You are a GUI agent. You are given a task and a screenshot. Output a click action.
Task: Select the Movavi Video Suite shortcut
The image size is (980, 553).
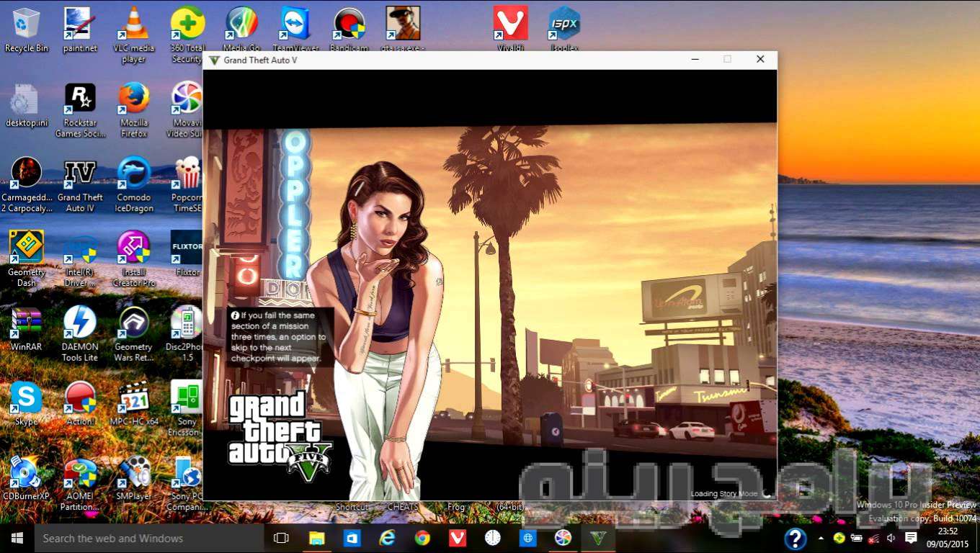186,109
